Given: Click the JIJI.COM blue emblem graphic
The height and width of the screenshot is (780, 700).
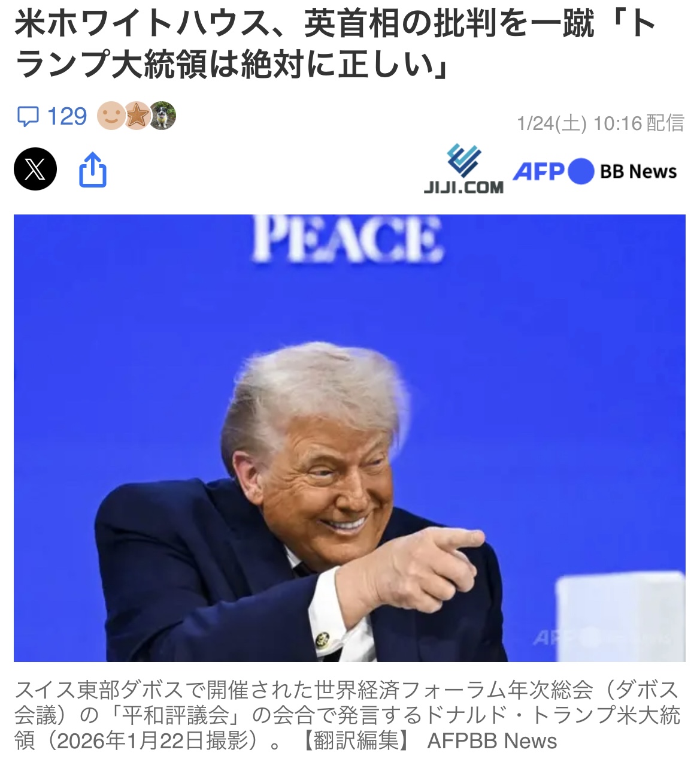Looking at the screenshot, I should coord(464,160).
